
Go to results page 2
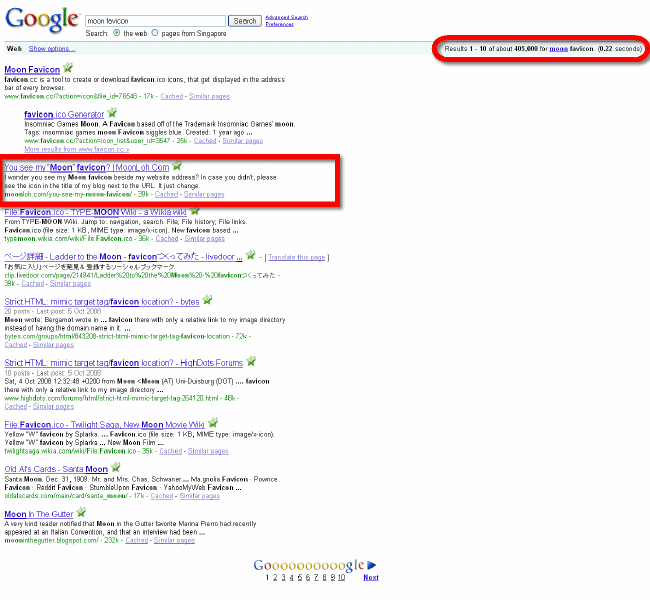point(275,577)
